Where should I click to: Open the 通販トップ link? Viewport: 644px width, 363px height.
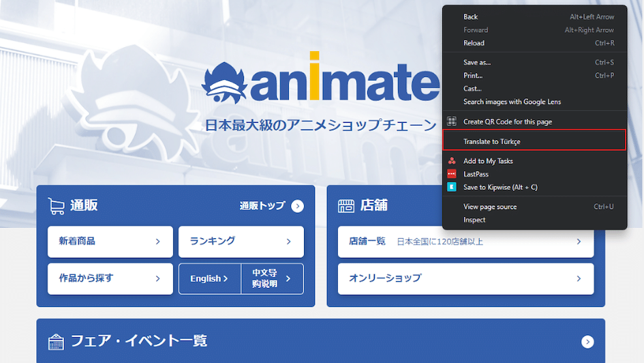click(271, 206)
